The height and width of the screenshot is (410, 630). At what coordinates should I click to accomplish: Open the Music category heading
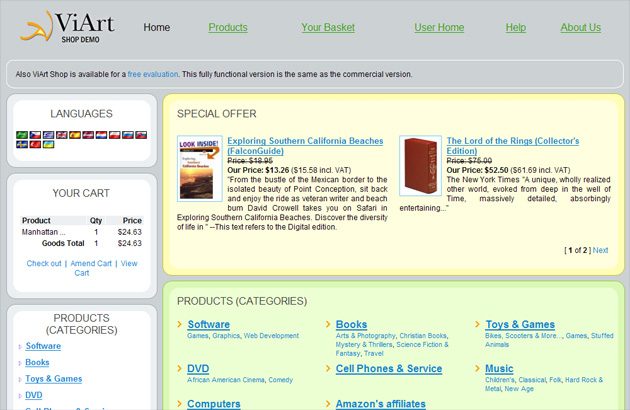tap(499, 369)
